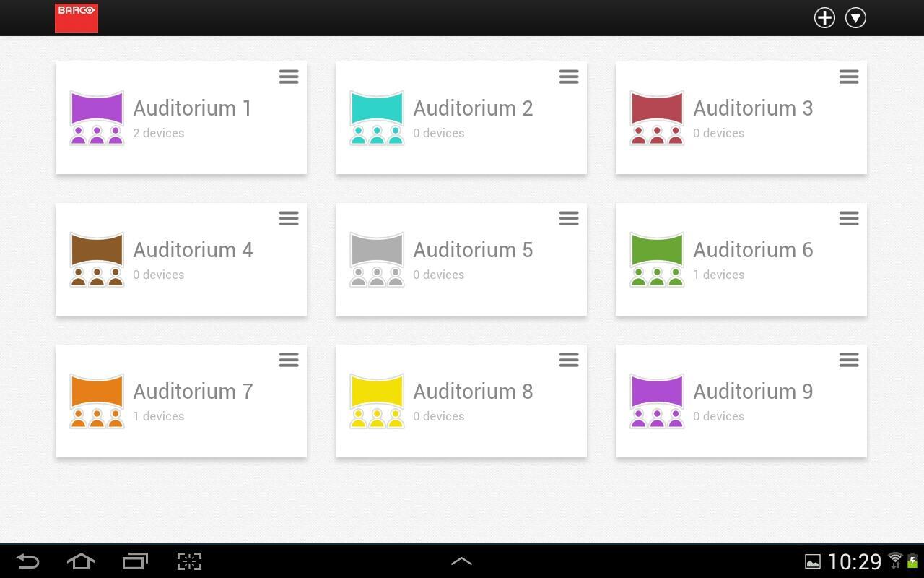The image size is (924, 578).
Task: Click the plus icon to add auditorium
Action: 824,18
